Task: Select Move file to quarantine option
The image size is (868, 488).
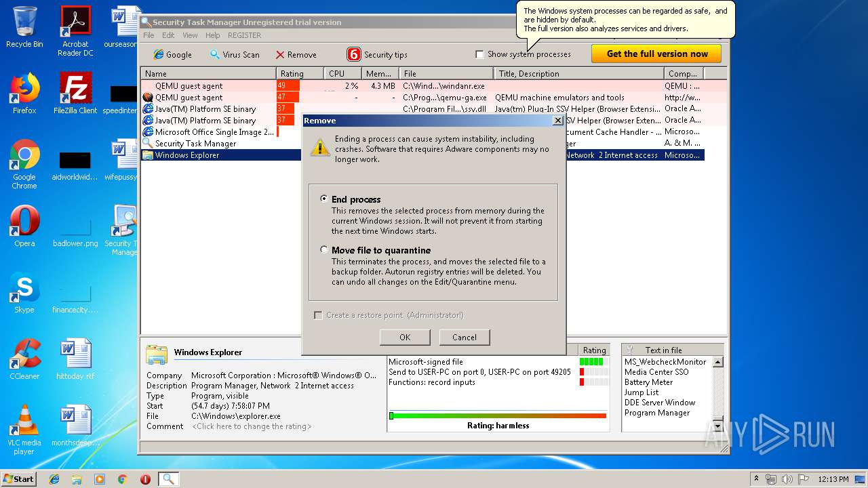Action: 324,249
